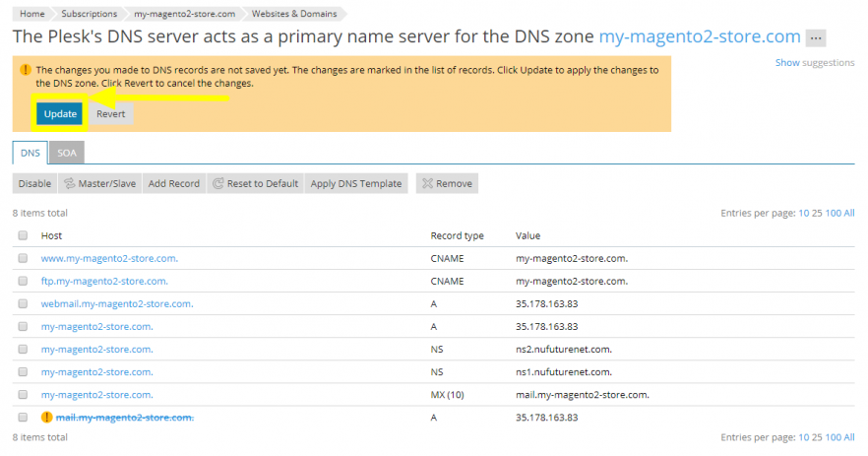Go to Subscriptions breadcrumb

[90, 14]
